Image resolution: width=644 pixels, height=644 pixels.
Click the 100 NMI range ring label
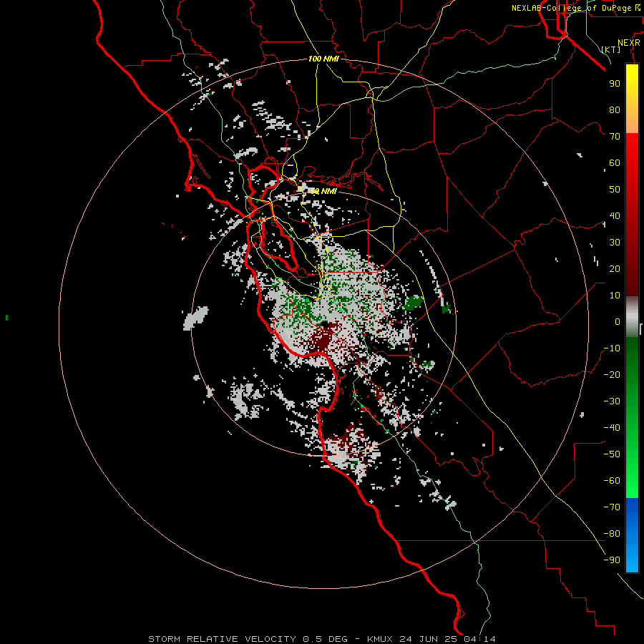(x=323, y=59)
